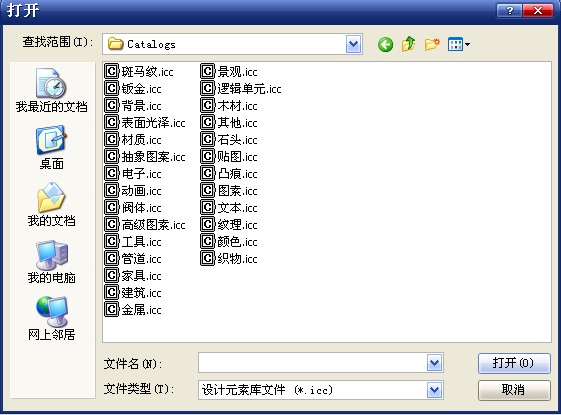Screen dimensions: 561x415
Task: Select the file icon of 斑马纹.icc
Action: tap(111, 72)
